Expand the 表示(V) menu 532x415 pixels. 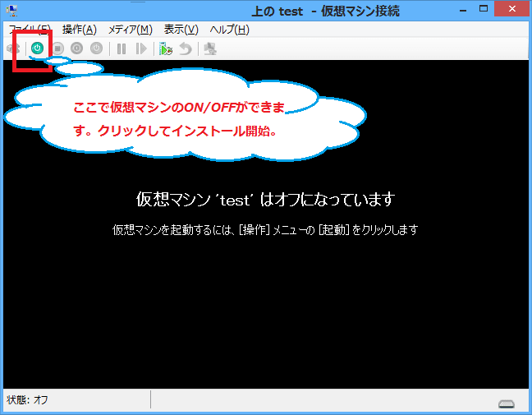coord(181,30)
